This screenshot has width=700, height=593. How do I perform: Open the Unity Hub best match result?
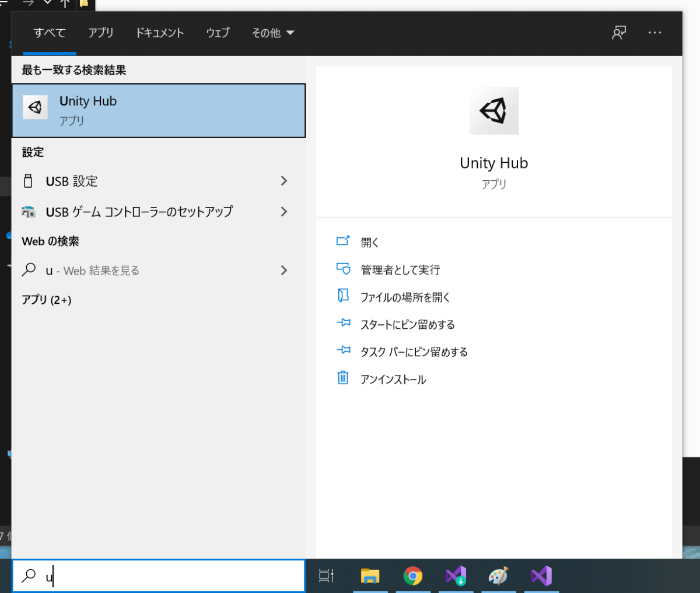[x=158, y=111]
